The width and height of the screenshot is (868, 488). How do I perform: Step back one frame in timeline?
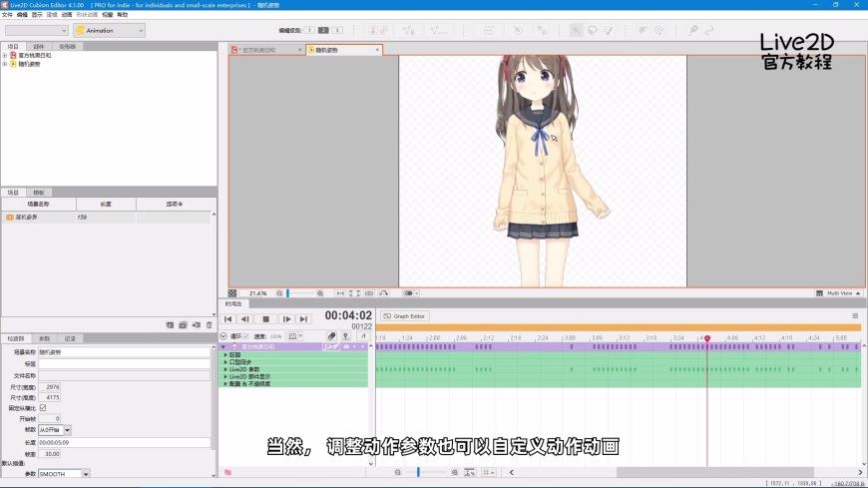coord(244,319)
